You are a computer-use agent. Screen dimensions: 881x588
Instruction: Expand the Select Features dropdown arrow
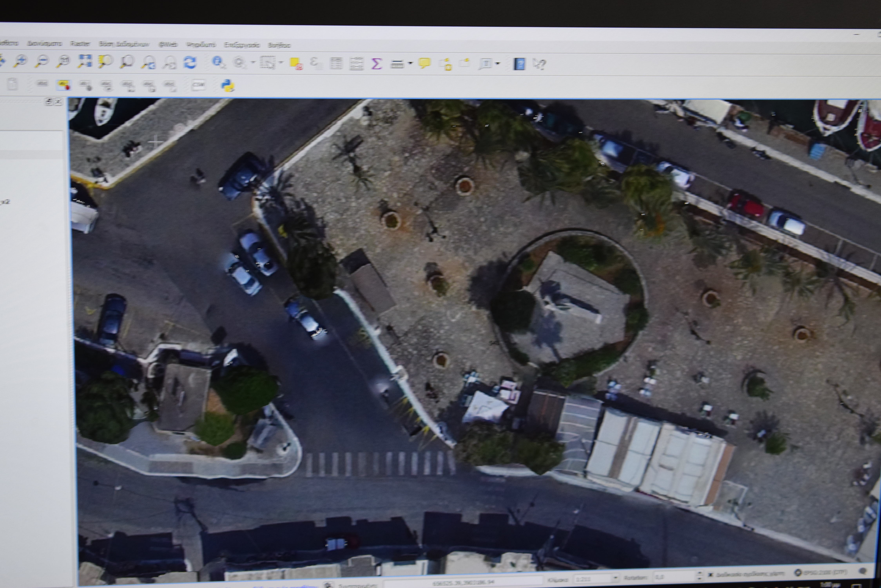click(281, 62)
